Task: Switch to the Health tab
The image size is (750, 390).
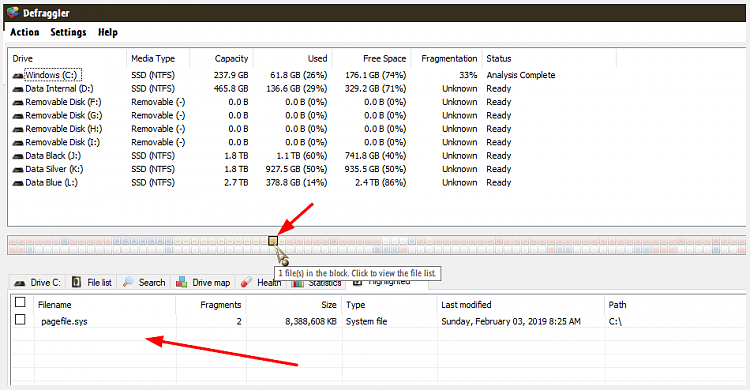Action: coord(262,283)
